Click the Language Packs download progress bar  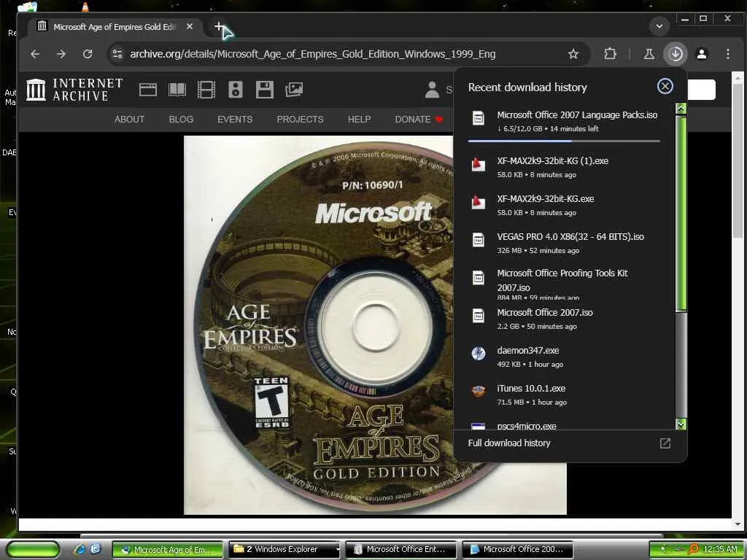[x=564, y=141]
